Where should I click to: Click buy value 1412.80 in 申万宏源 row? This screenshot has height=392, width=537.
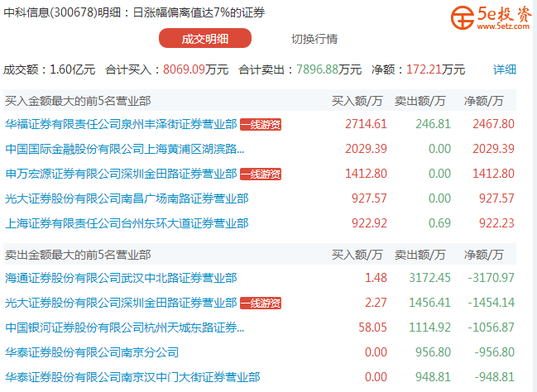point(366,174)
